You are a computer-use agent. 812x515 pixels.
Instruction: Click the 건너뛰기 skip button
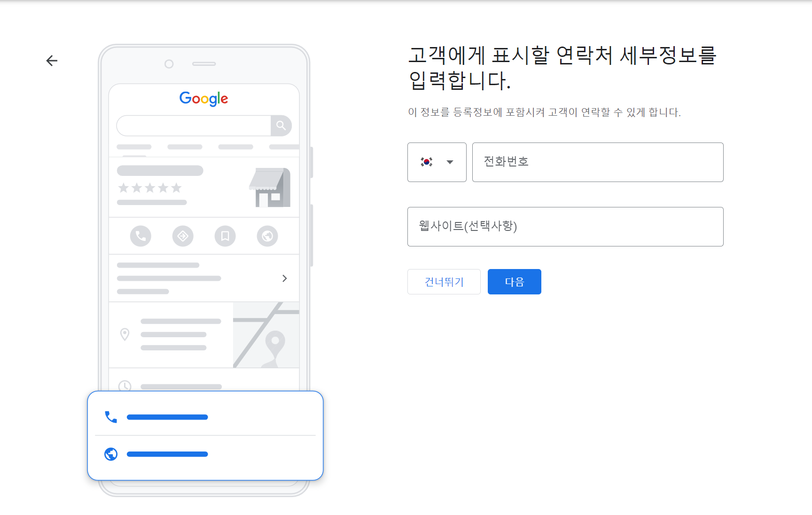(x=444, y=281)
